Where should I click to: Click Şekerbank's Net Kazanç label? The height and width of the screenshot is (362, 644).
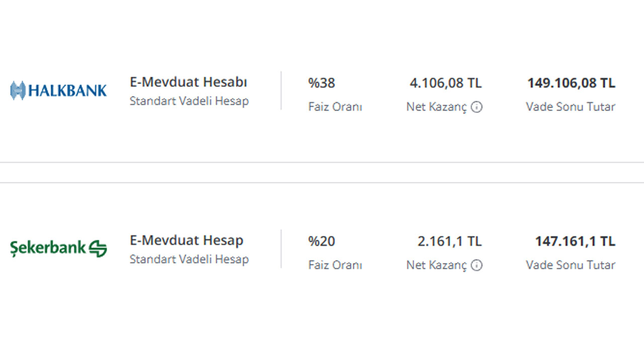coord(437,265)
